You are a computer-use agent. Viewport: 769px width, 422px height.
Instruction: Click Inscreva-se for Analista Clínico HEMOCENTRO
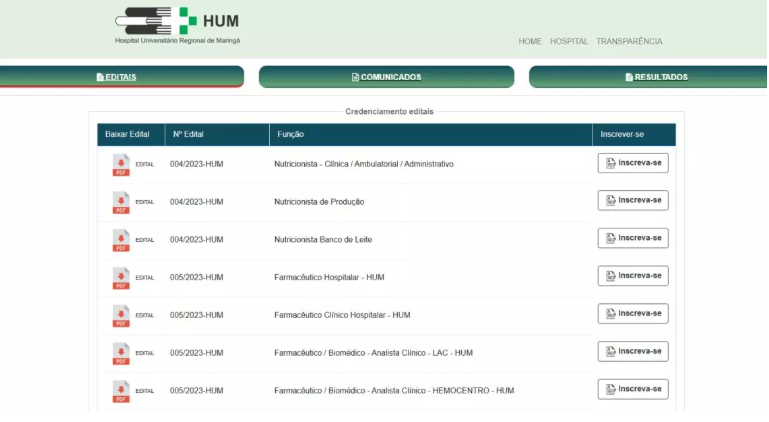(x=633, y=389)
